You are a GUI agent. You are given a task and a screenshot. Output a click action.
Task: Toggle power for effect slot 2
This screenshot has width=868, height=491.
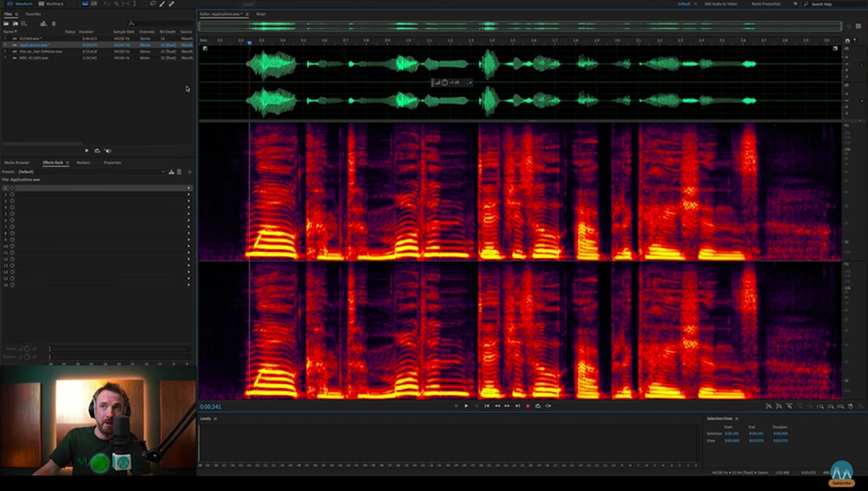point(12,194)
